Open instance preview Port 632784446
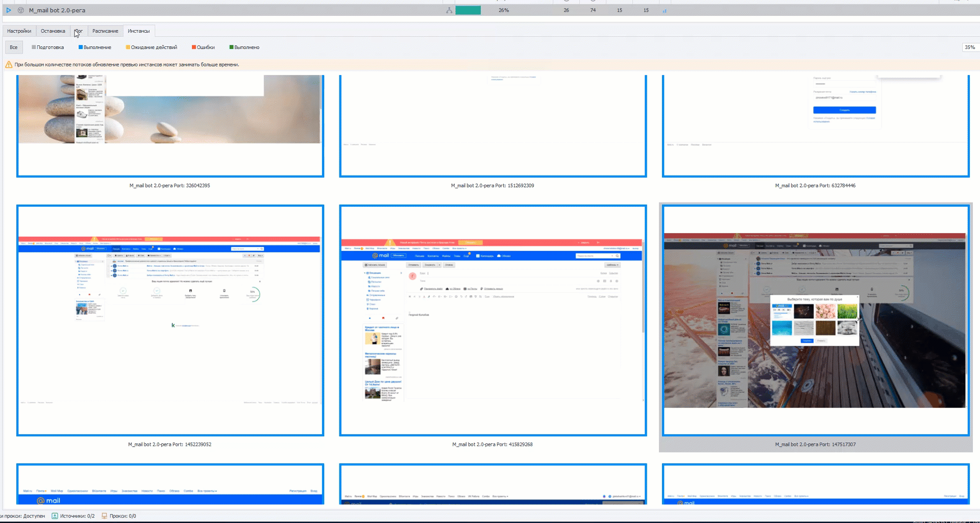980x523 pixels. pos(816,126)
